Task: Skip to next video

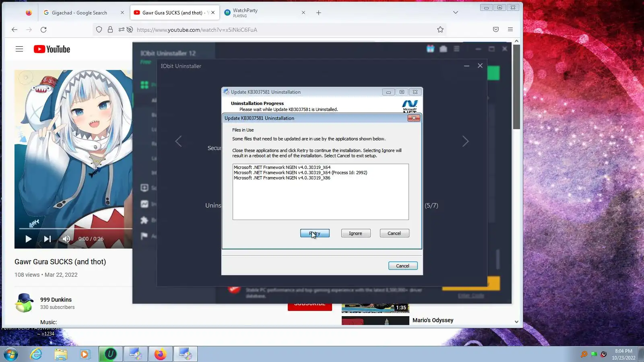Action: tap(47, 239)
